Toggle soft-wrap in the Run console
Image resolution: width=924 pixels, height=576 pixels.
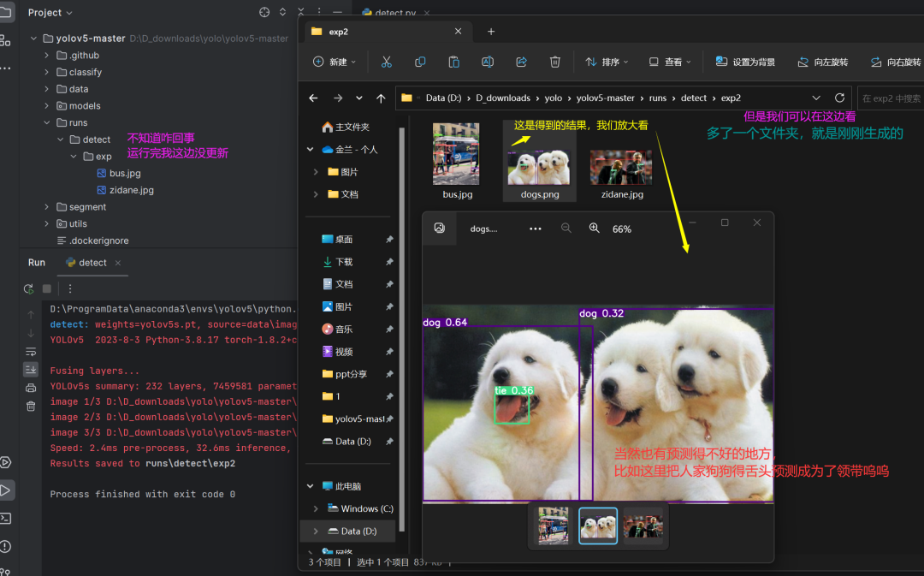[31, 352]
